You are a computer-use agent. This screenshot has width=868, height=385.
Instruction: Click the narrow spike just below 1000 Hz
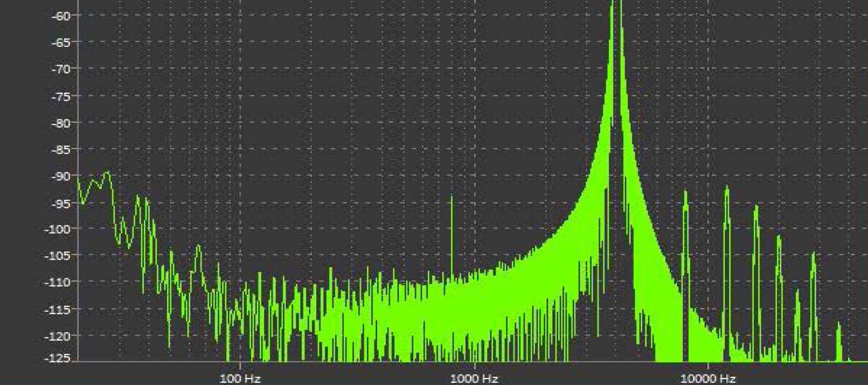click(x=452, y=199)
